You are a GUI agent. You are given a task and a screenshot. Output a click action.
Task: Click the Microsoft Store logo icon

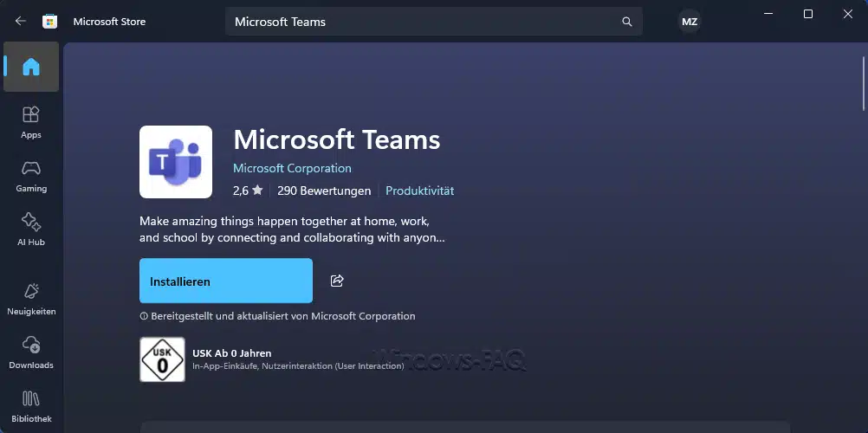[x=51, y=22]
